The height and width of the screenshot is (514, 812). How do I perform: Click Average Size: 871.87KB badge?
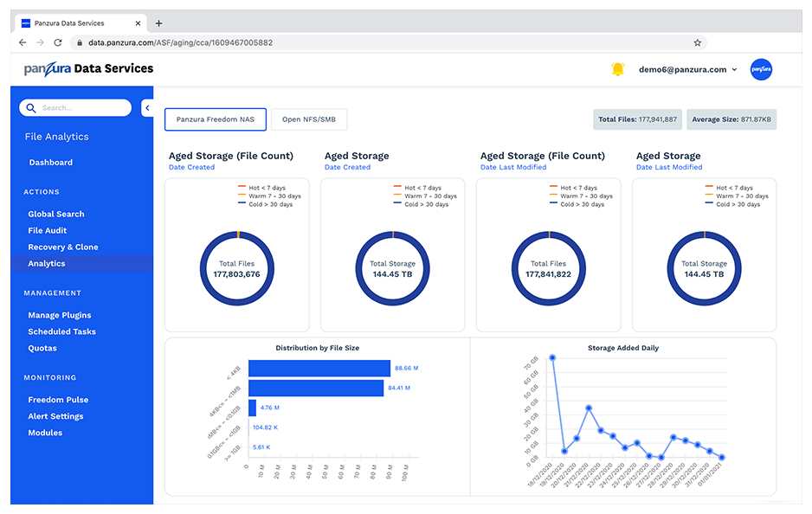coord(731,119)
